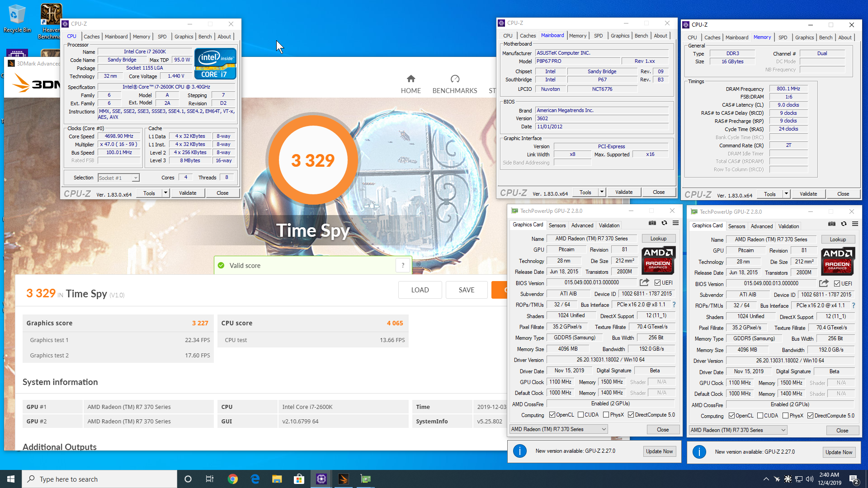Click SAVE button in 3DMark
The height and width of the screenshot is (488, 868).
click(x=467, y=290)
